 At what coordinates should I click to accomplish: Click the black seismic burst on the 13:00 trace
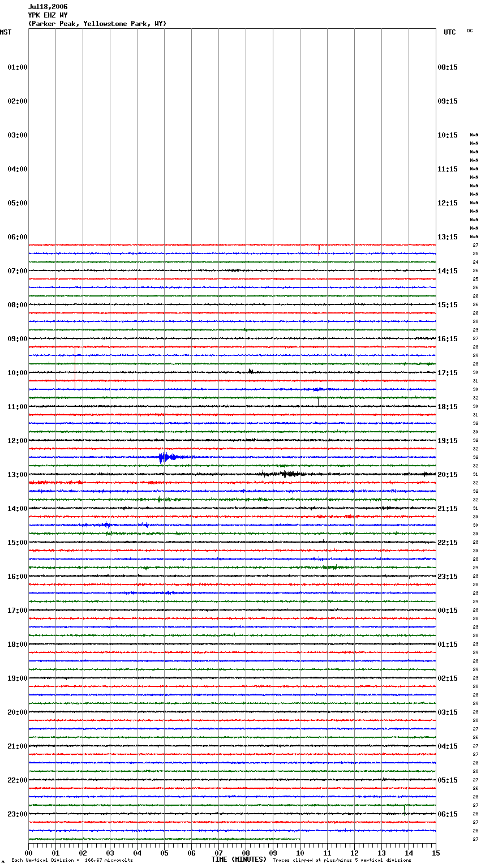[x=286, y=474]
